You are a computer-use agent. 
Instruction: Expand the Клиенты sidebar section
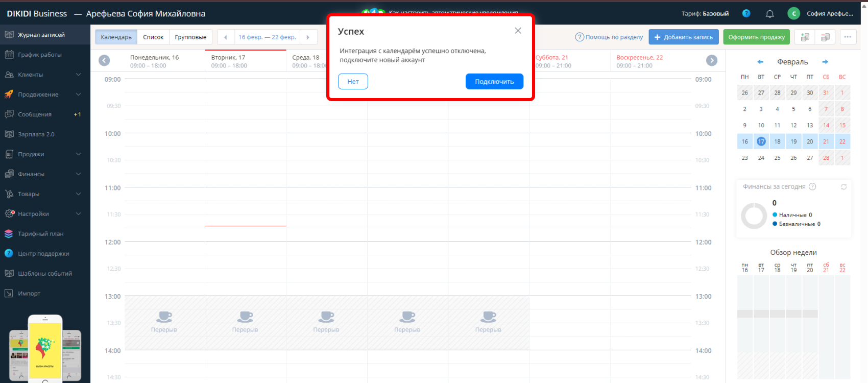tap(78, 75)
